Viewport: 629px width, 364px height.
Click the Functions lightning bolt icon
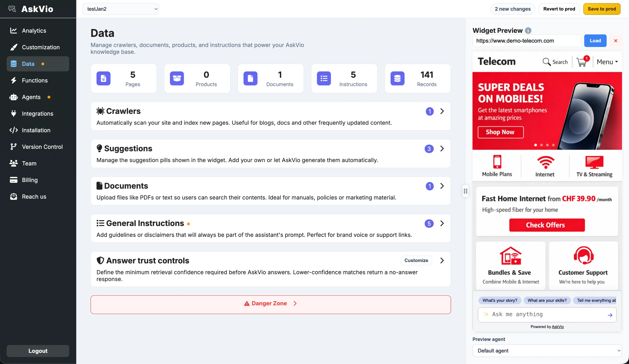[14, 80]
